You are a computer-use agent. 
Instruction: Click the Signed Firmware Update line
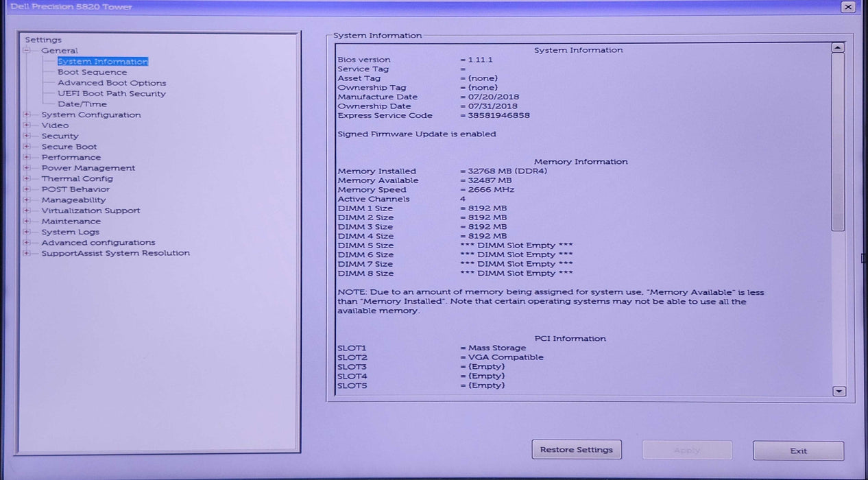coord(417,134)
